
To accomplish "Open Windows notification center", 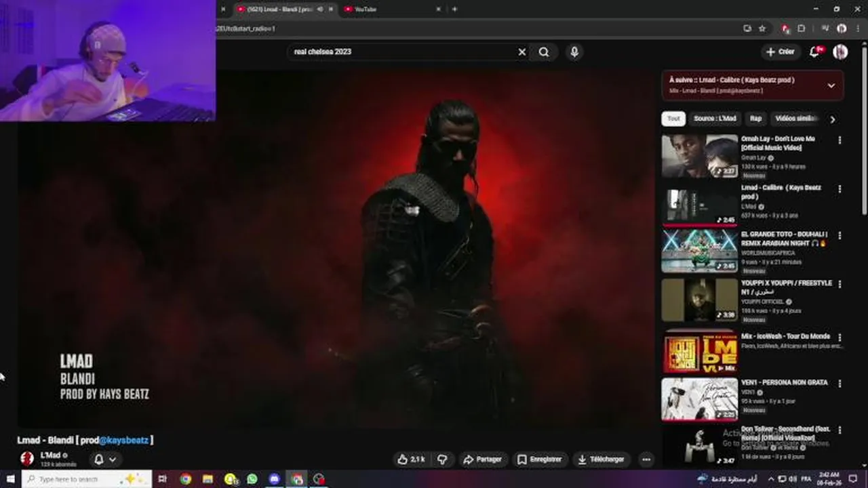I will click(853, 479).
